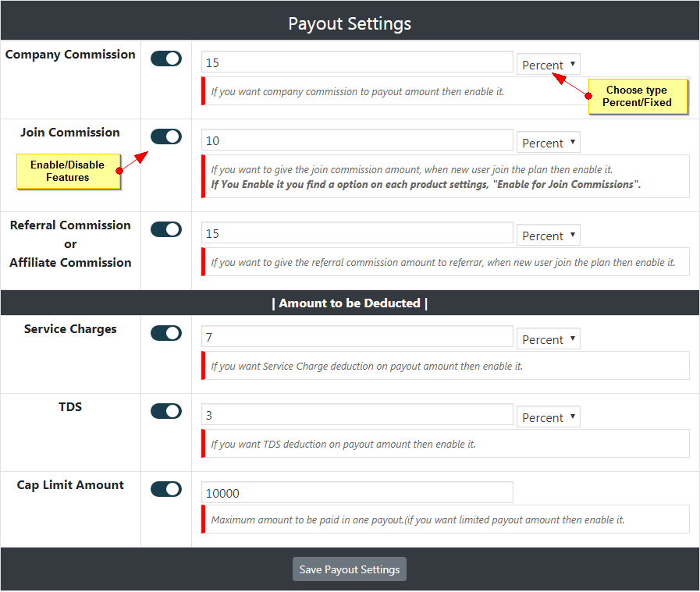Click the Enable/Disable Features annotation
The image size is (700, 592).
69,171
